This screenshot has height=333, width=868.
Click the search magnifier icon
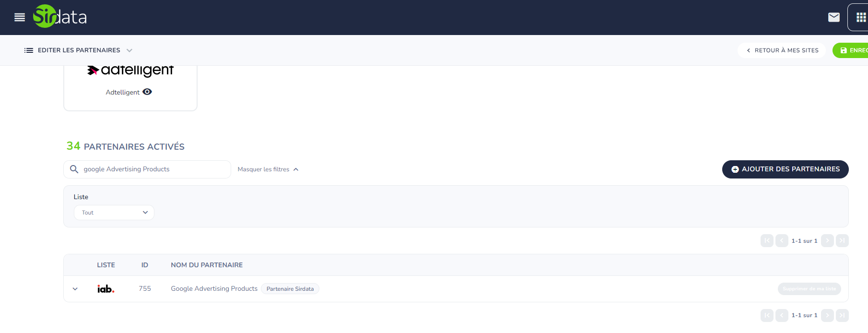(74, 169)
